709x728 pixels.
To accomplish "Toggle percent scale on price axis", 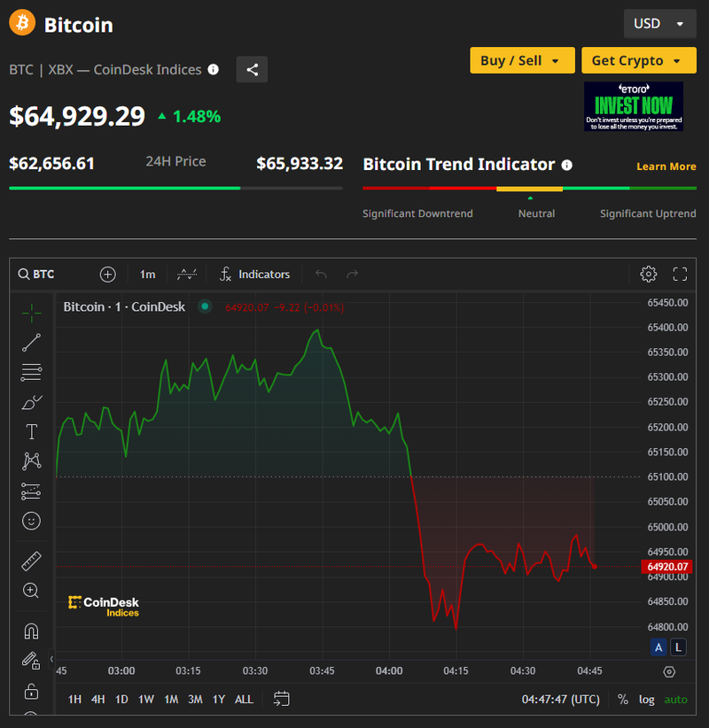I will [623, 700].
